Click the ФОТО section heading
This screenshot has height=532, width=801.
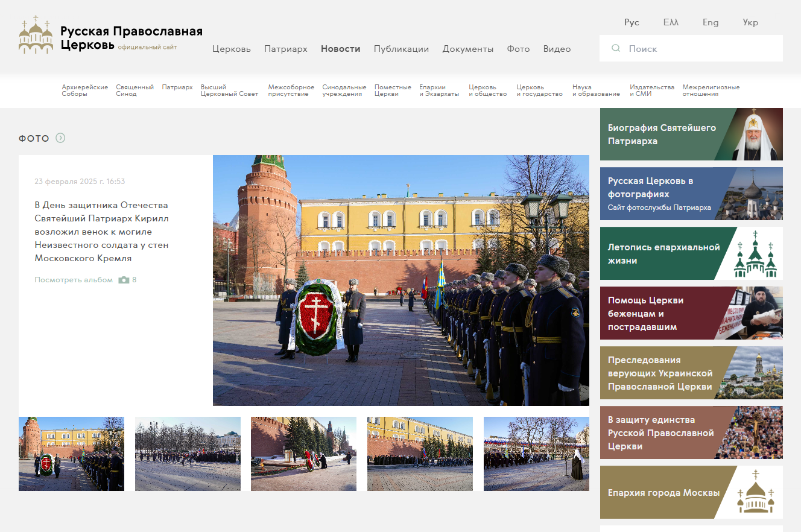[x=34, y=139]
